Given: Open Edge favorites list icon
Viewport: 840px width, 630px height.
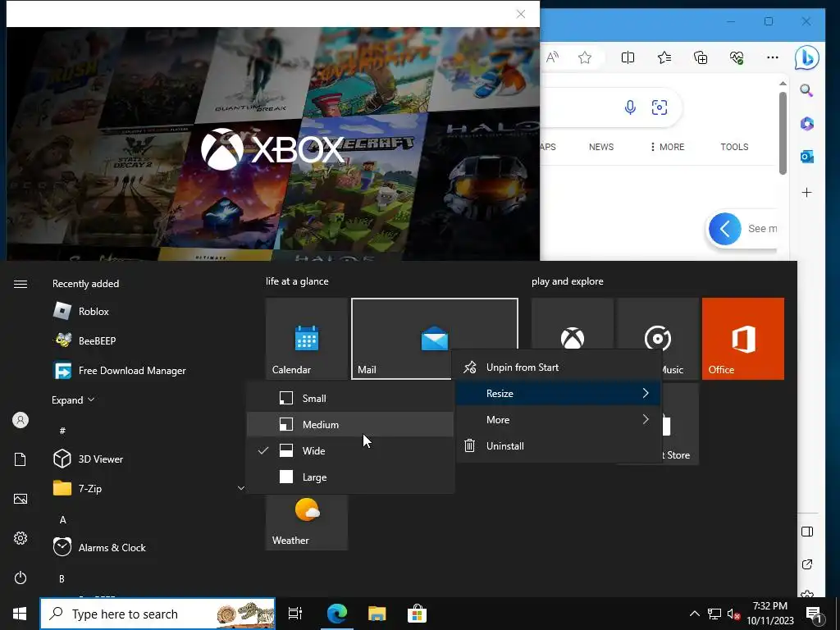Looking at the screenshot, I should (664, 57).
